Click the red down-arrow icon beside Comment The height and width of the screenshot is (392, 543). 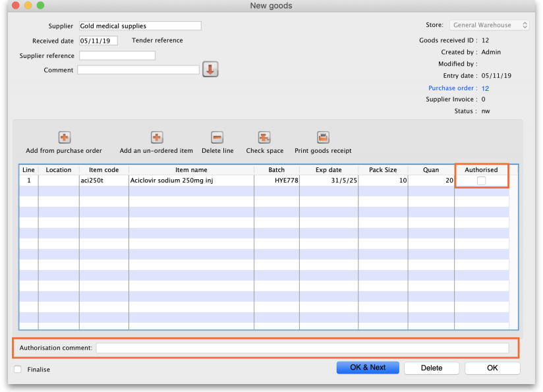pos(210,69)
